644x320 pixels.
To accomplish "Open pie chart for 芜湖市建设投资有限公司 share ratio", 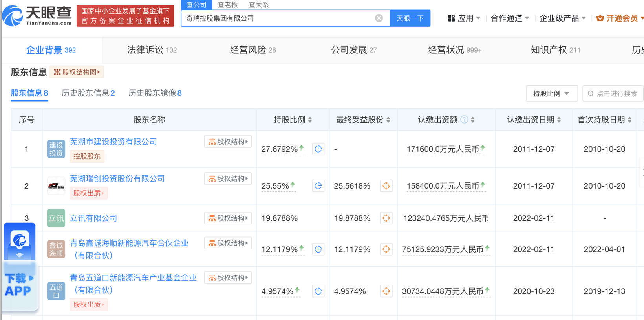I will click(x=318, y=149).
